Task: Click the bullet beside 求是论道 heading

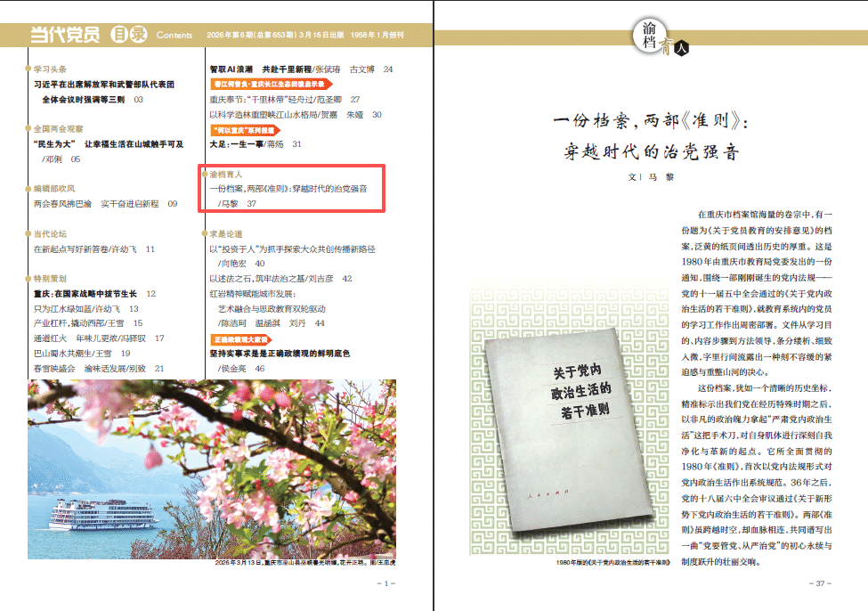Action: coord(204,233)
